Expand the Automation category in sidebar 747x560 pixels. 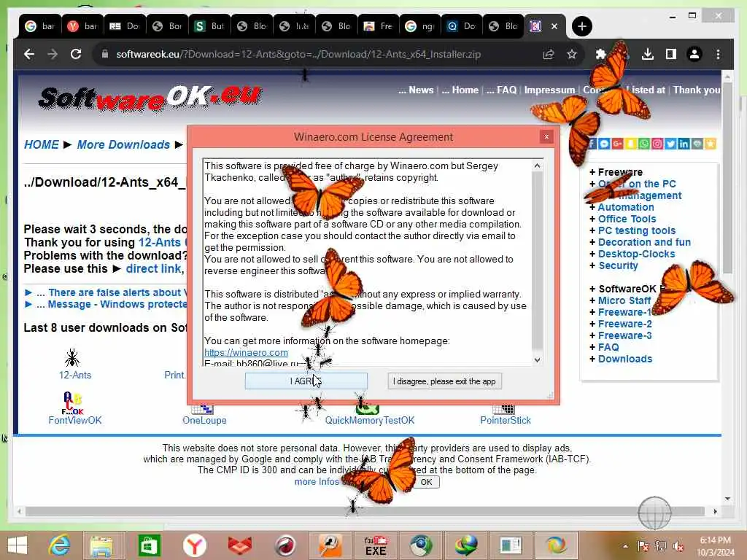(x=625, y=207)
